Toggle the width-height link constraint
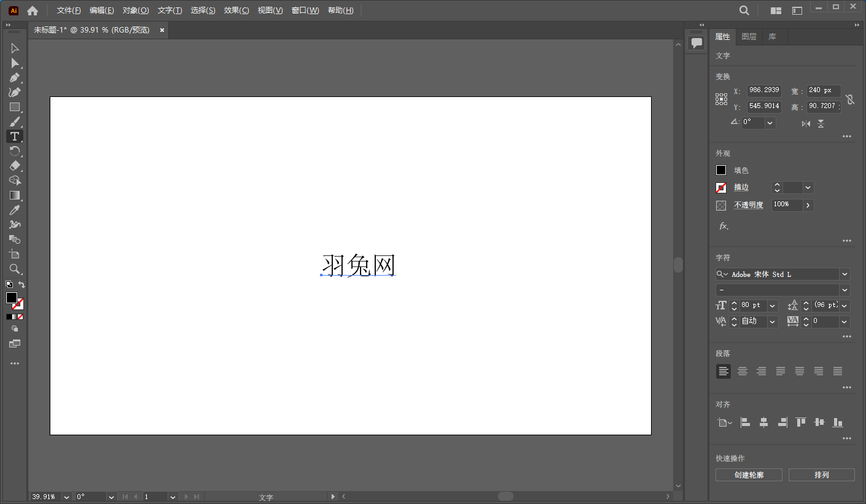 (850, 99)
